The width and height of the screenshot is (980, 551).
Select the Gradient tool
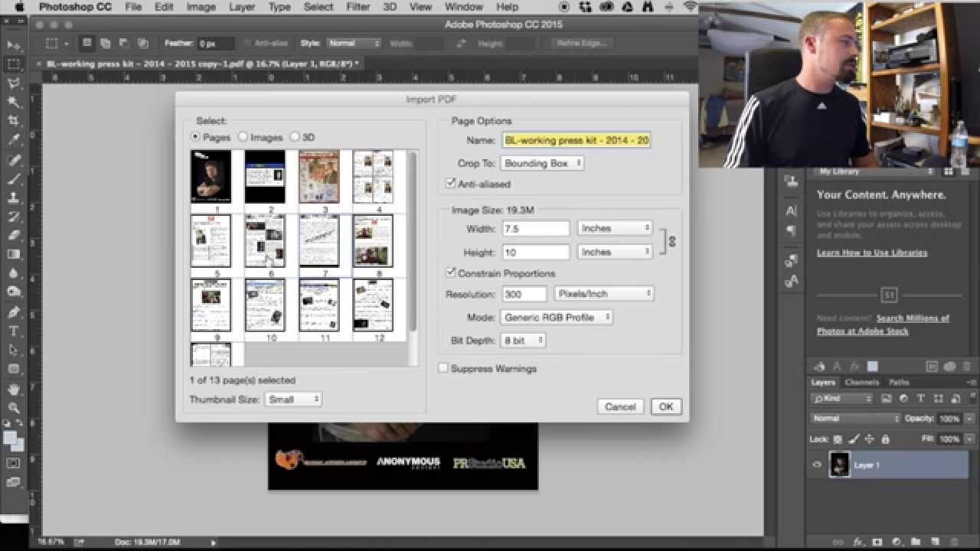click(14, 255)
